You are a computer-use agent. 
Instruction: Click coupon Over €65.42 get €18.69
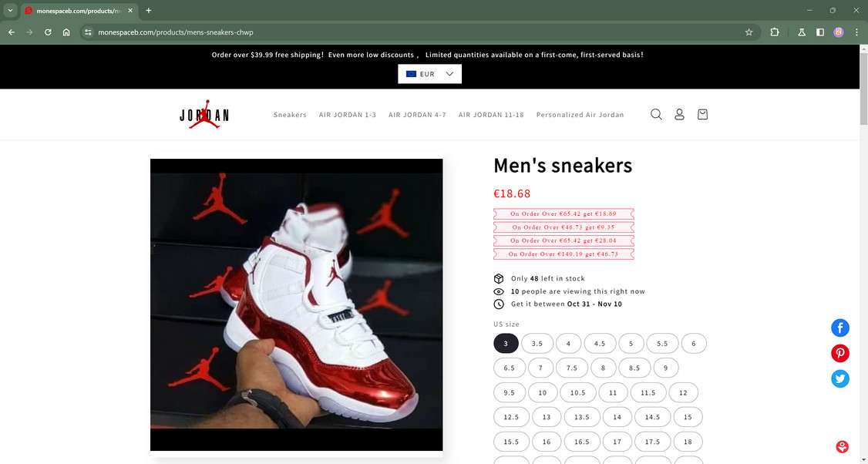564,214
